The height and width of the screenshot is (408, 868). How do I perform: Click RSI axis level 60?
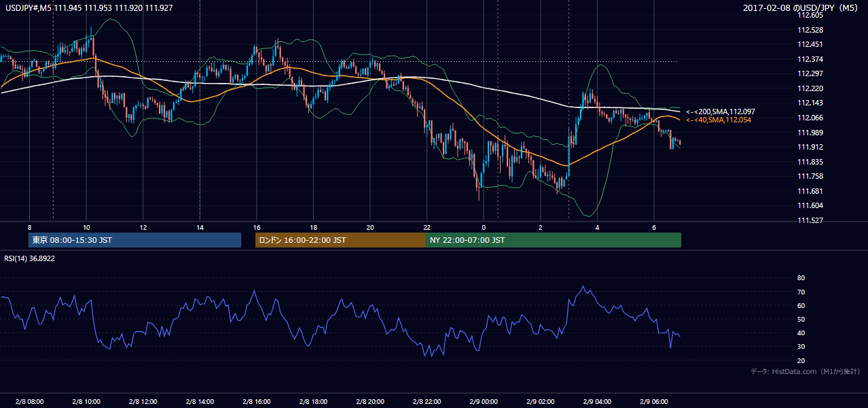point(801,305)
